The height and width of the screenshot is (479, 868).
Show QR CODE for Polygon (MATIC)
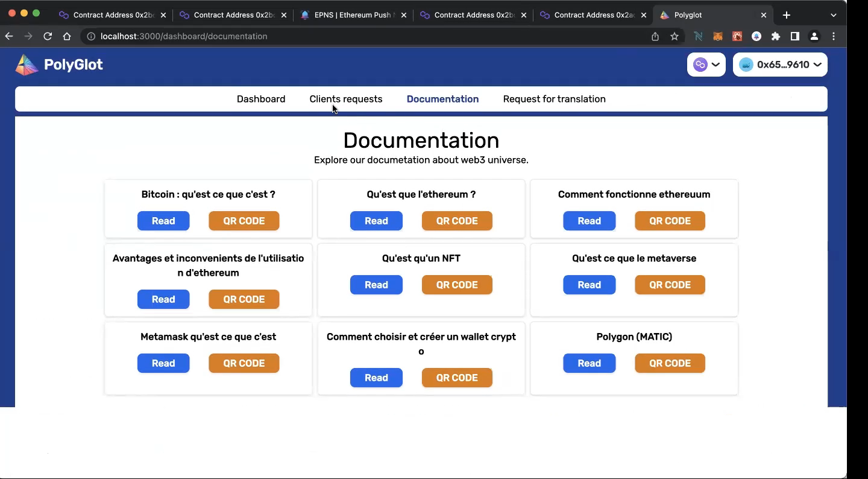click(670, 363)
